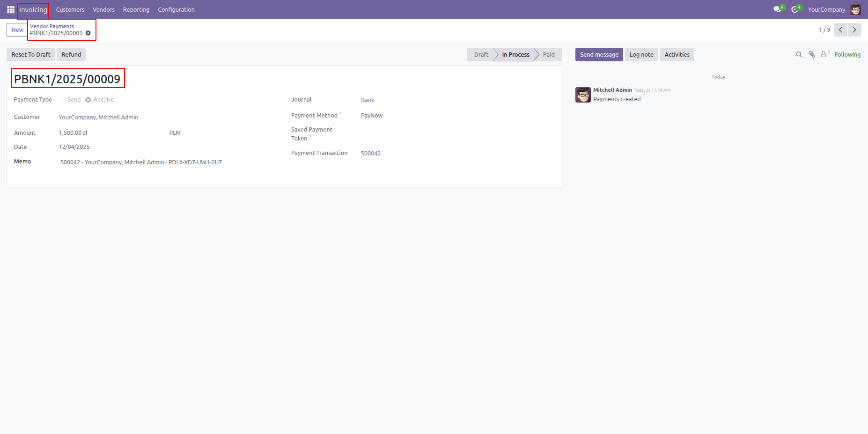The width and height of the screenshot is (868, 434).
Task: Toggle the Following status button
Action: (847, 55)
